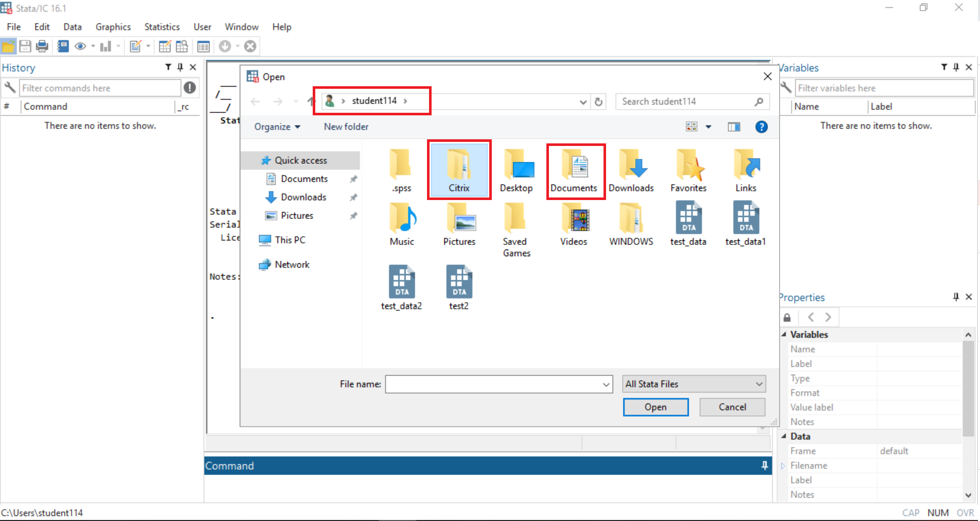Click the Graph toolbar icon

[x=105, y=46]
